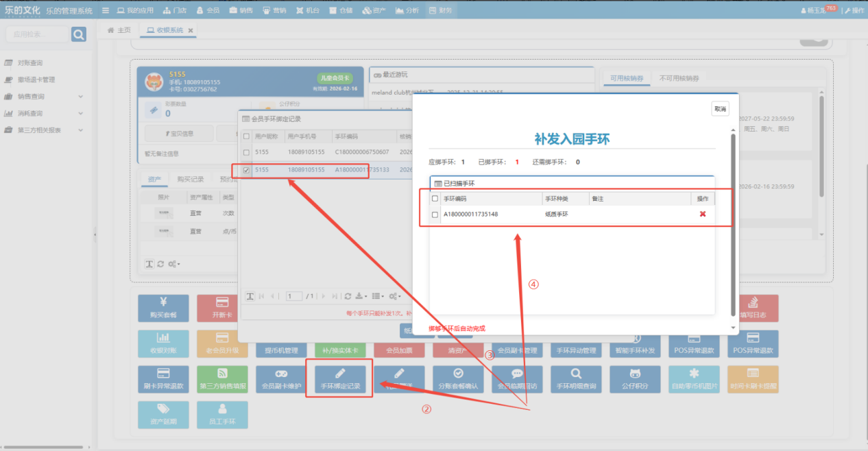This screenshot has width=868, height=451.
Task: Click the hamburger menu icon in top bar
Action: 105,10
